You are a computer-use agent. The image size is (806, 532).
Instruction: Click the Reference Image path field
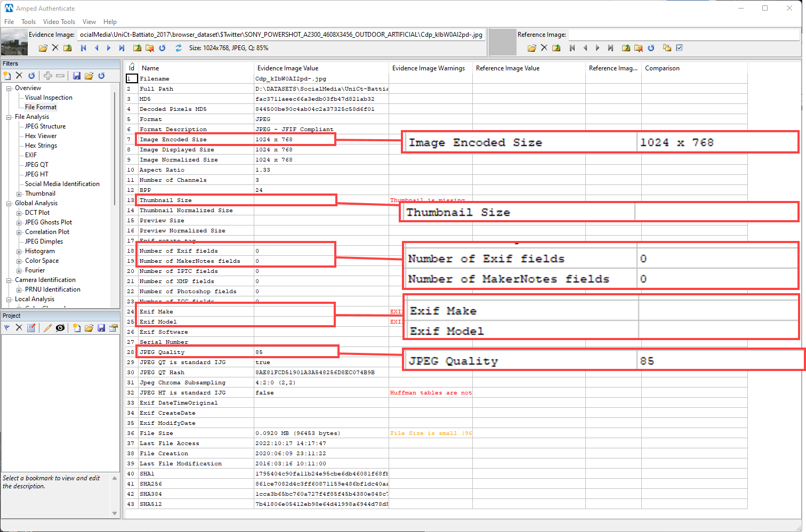(x=682, y=34)
